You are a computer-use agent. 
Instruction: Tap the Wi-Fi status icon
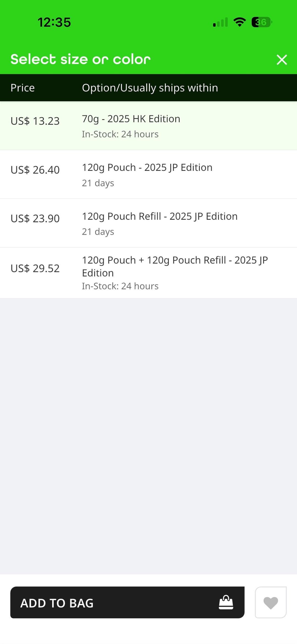240,22
